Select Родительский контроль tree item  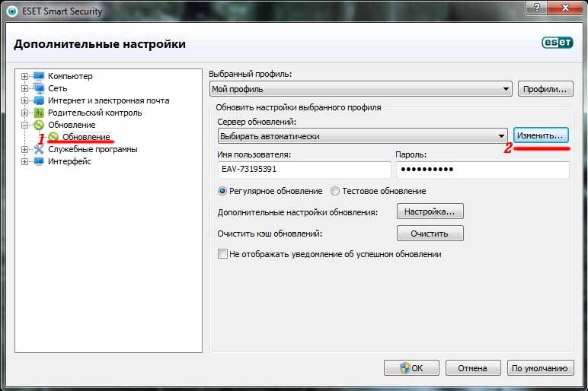[95, 113]
